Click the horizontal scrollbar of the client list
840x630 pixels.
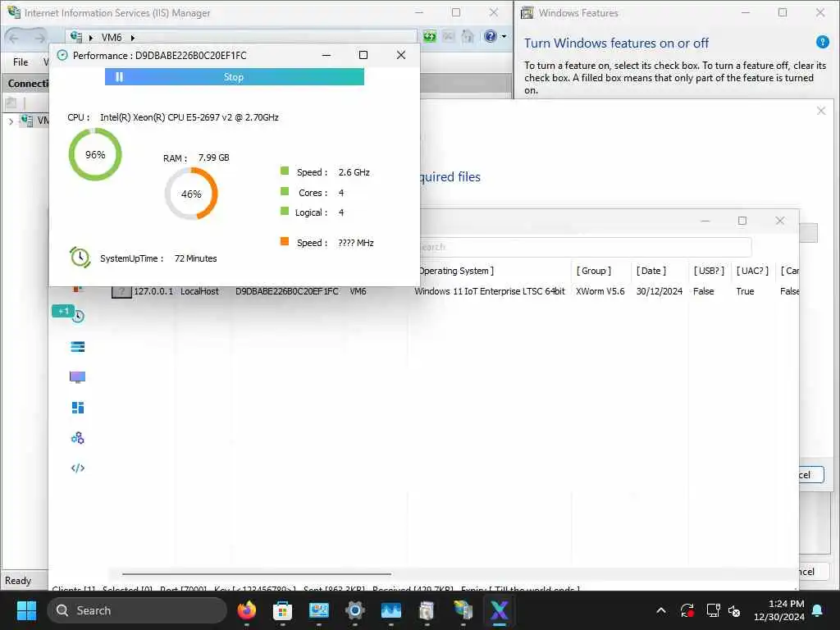[256, 573]
